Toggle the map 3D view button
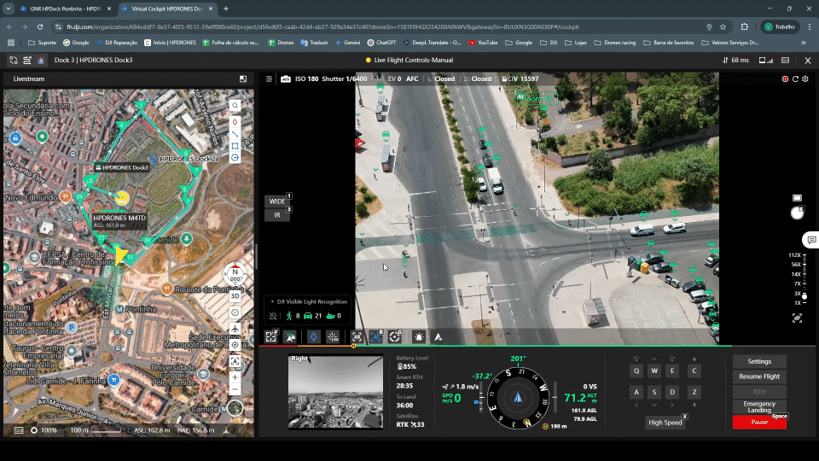Screen dimensions: 819x461 tap(235, 296)
